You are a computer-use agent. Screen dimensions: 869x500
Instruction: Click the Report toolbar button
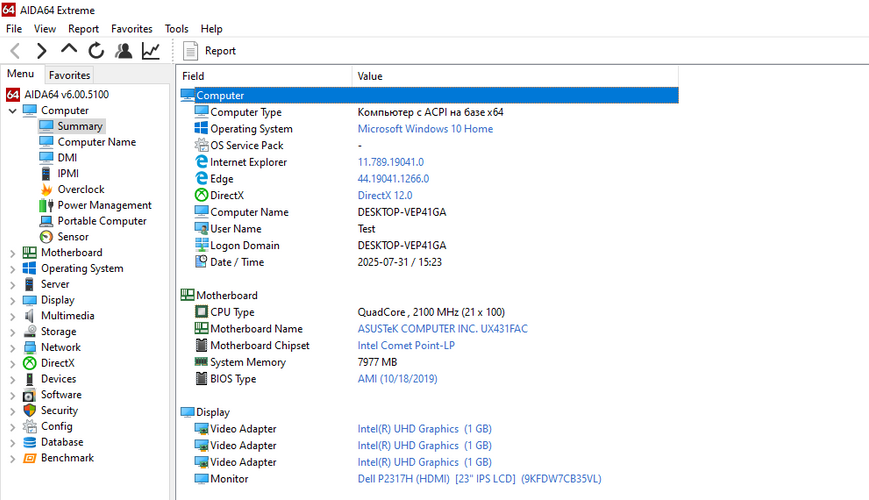click(x=209, y=51)
